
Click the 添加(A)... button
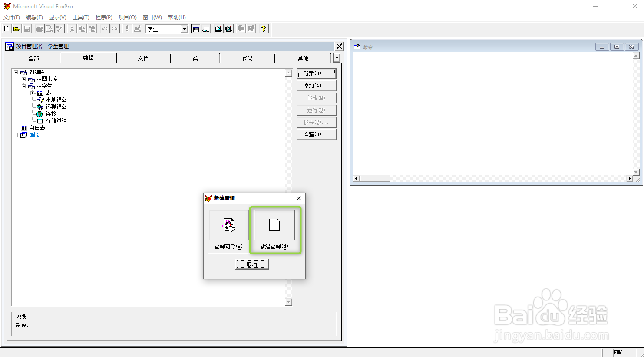[x=316, y=86]
